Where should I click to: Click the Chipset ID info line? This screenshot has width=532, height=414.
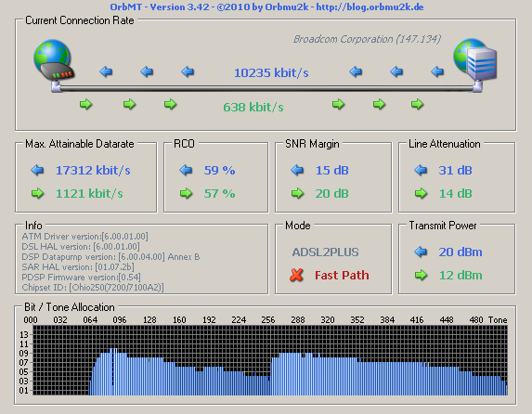pyautogui.click(x=93, y=288)
